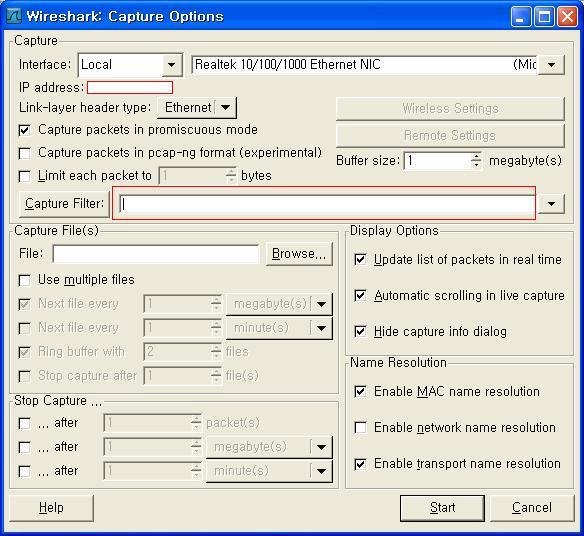This screenshot has height=536, width=584.
Task: Click the Buffer size value field
Action: [x=437, y=161]
